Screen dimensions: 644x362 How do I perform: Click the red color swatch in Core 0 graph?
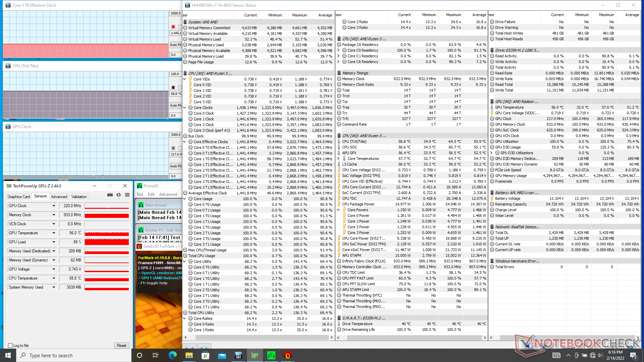173,27
